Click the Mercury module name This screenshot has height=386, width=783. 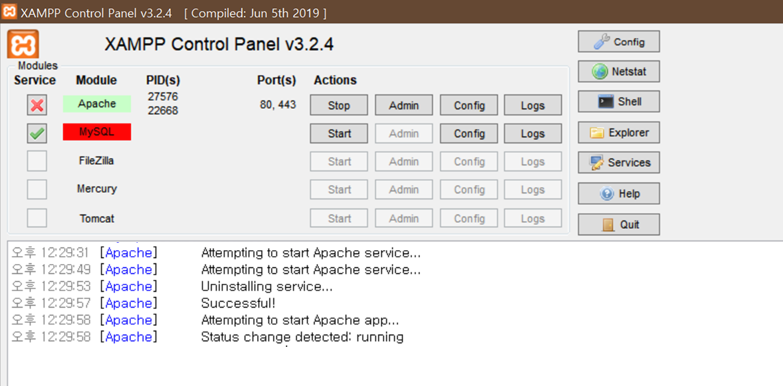tap(97, 189)
